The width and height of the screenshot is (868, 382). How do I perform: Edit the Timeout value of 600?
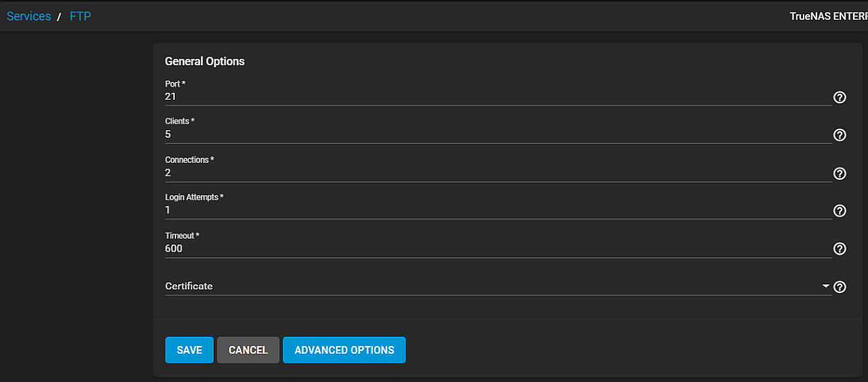point(495,248)
